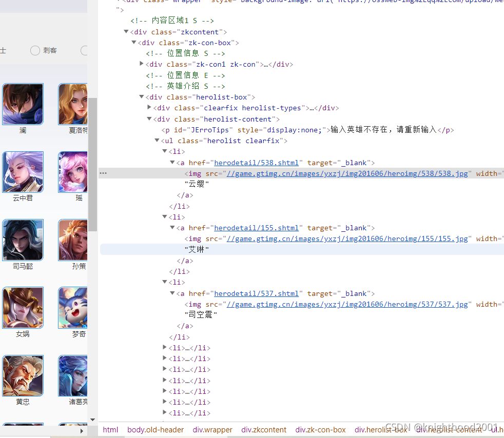Image resolution: width=504 pixels, height=438 pixels.
Task: Collapse the div class zk-con-box node
Action: pyautogui.click(x=134, y=43)
